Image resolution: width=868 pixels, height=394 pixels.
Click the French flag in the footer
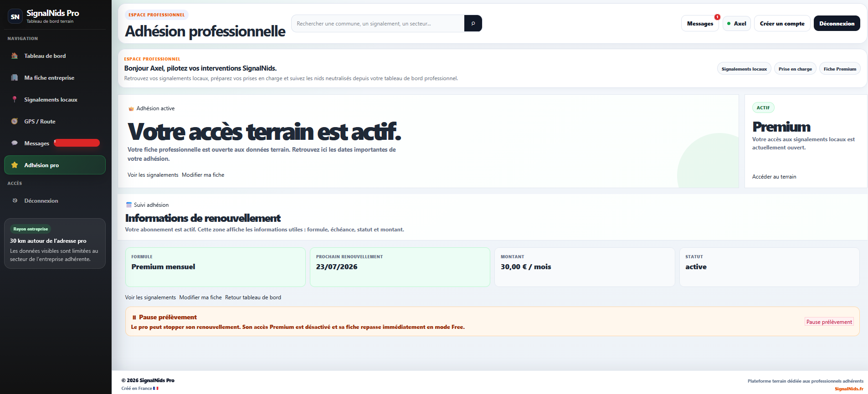156,389
